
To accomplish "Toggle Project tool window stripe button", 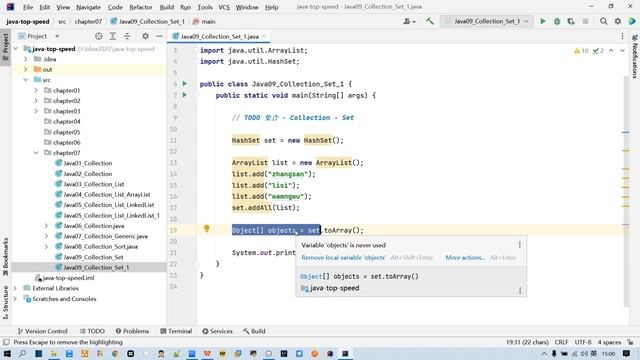I will coord(5,47).
